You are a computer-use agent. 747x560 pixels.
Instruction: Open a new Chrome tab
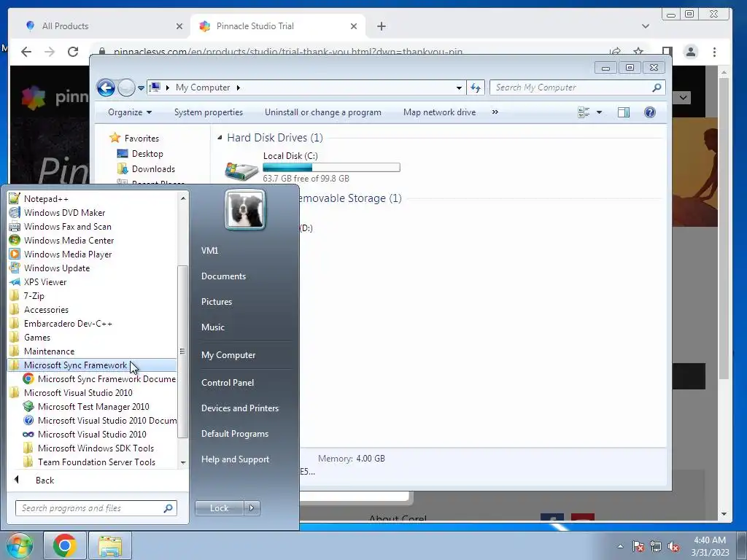pyautogui.click(x=381, y=26)
